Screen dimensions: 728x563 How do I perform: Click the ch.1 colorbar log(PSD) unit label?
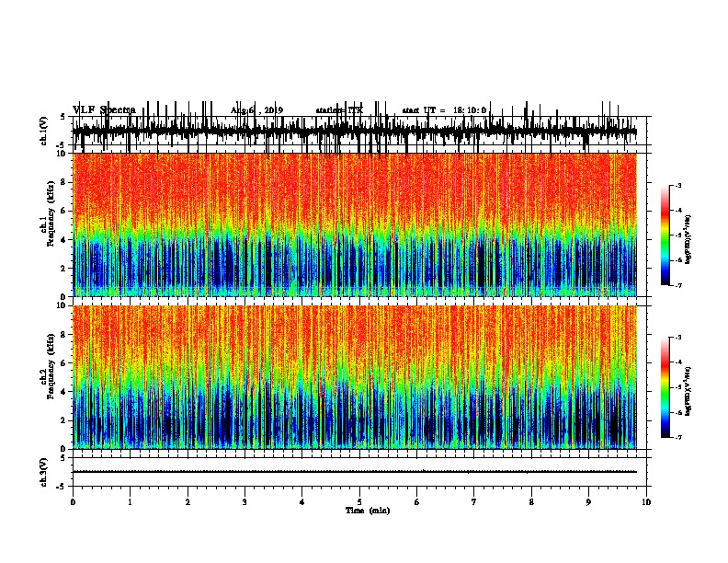click(688, 240)
